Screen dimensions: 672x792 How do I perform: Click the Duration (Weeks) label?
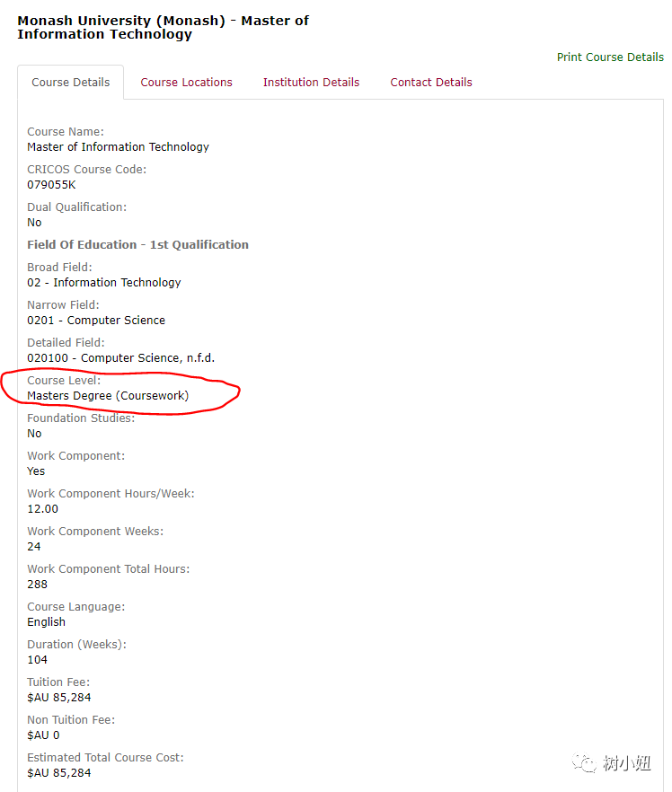[76, 645]
